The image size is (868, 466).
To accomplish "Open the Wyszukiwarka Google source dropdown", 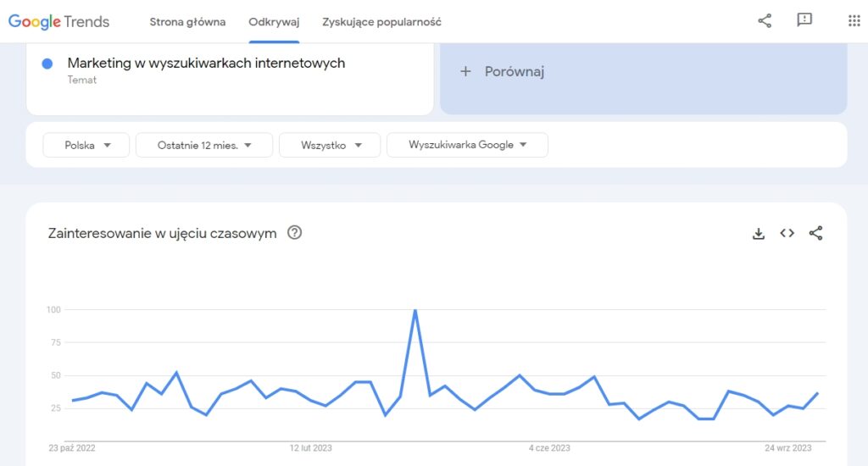I will tap(467, 145).
